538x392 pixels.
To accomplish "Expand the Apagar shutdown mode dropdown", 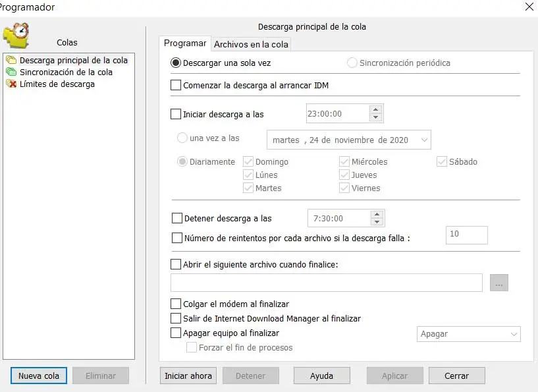I will (x=513, y=334).
